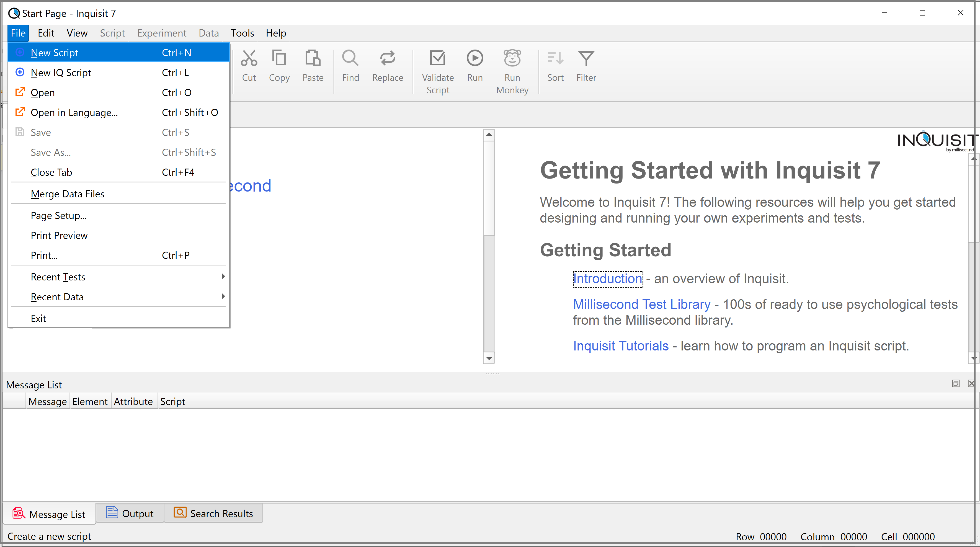Image resolution: width=980 pixels, height=547 pixels.
Task: Select Print Preview menu item
Action: (119, 235)
